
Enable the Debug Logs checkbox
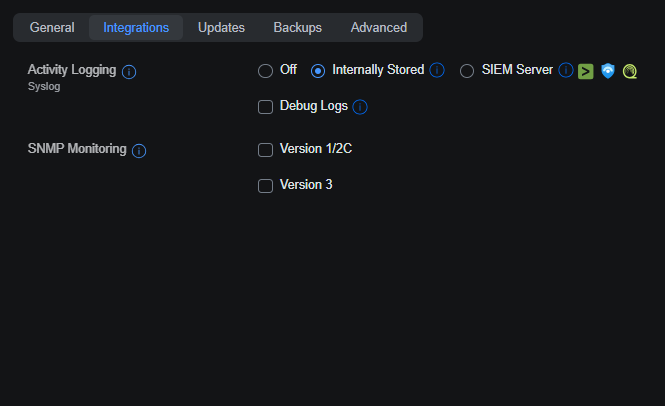[265, 107]
